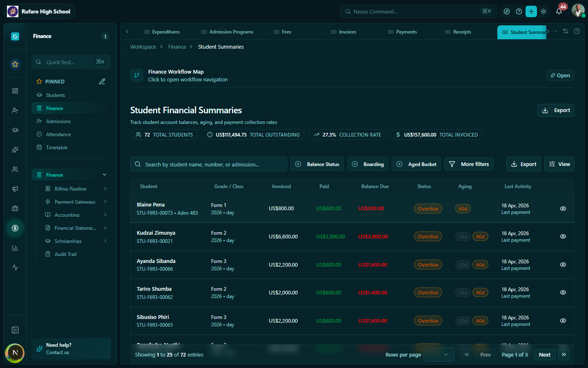Click the Export button beside page title
The image size is (588, 368).
tap(556, 110)
